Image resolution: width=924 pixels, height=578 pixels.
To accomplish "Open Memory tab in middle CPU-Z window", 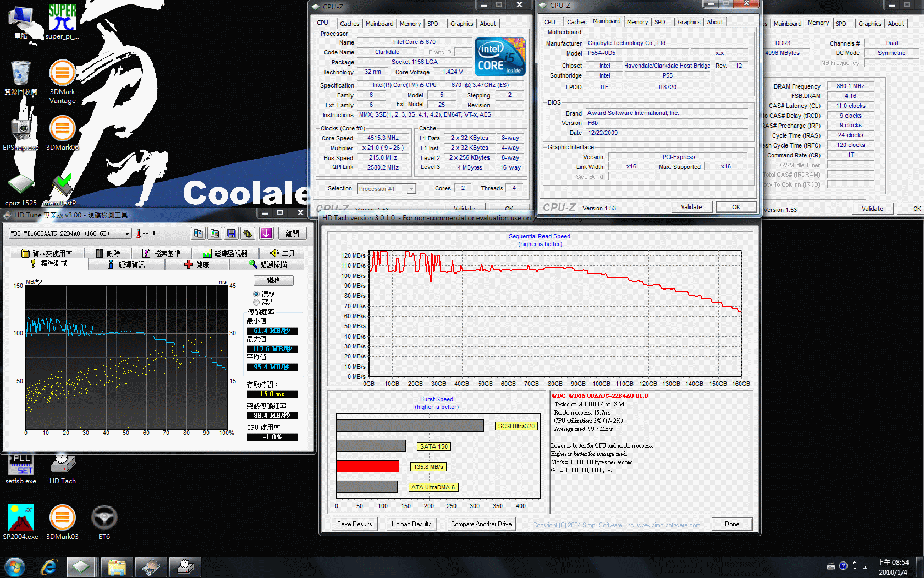I will tap(637, 22).
